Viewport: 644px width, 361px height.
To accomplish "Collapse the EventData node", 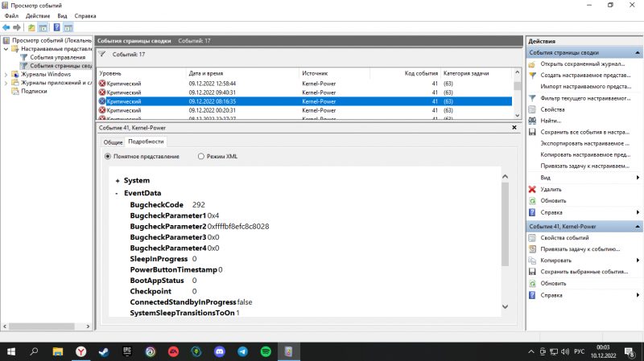I will (x=117, y=193).
